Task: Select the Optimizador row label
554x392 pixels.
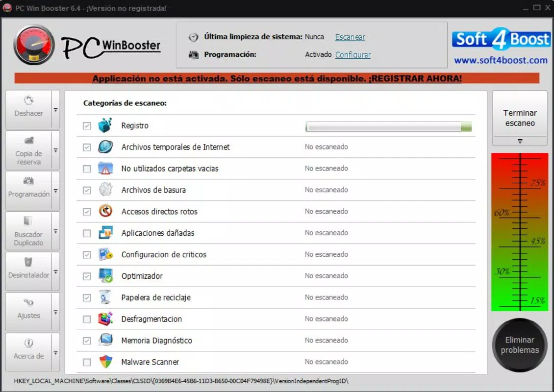Action: [x=142, y=276]
